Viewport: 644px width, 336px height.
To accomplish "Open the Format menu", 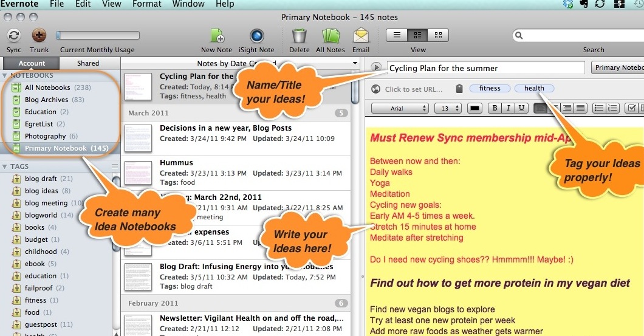I will 146,4.
